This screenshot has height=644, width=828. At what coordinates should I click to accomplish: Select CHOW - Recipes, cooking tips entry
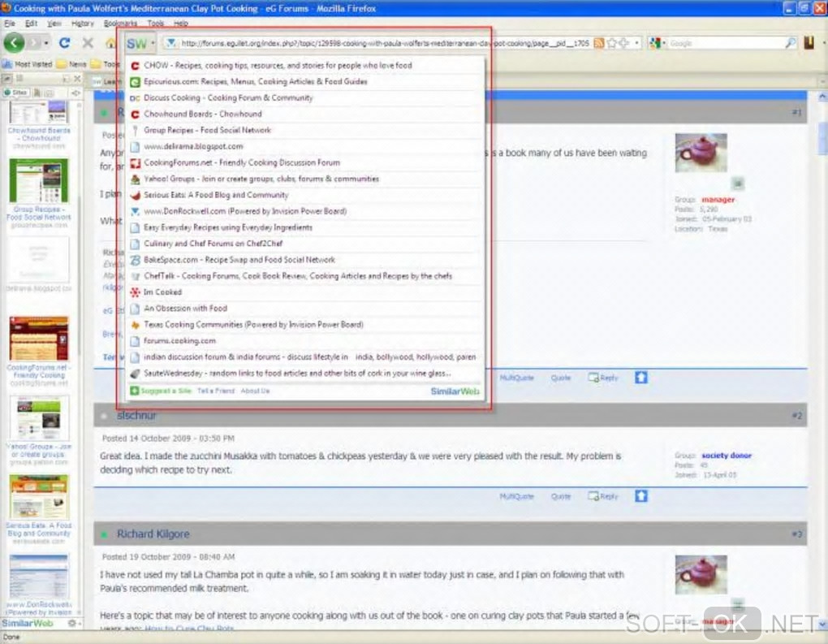coord(305,66)
